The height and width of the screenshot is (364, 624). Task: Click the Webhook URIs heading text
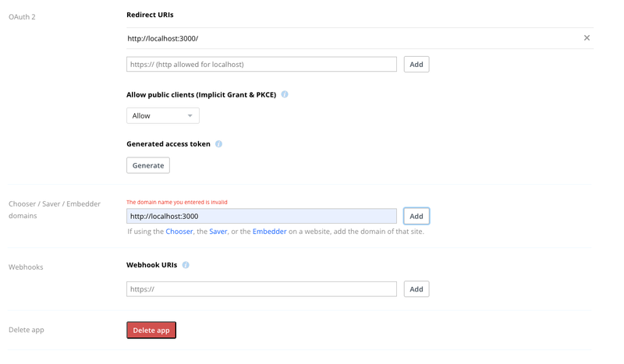pyautogui.click(x=152, y=265)
